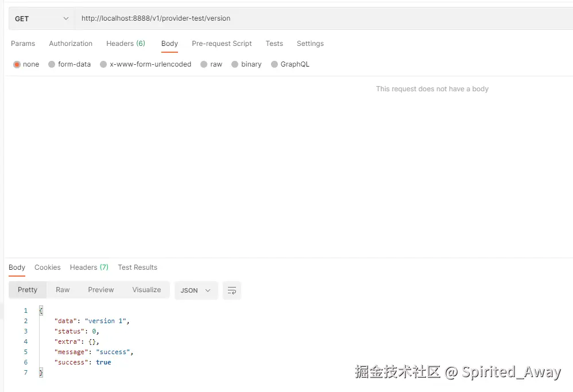Click the "extra" key on line 4
Screen dimensions: 573x392
(x=67, y=341)
